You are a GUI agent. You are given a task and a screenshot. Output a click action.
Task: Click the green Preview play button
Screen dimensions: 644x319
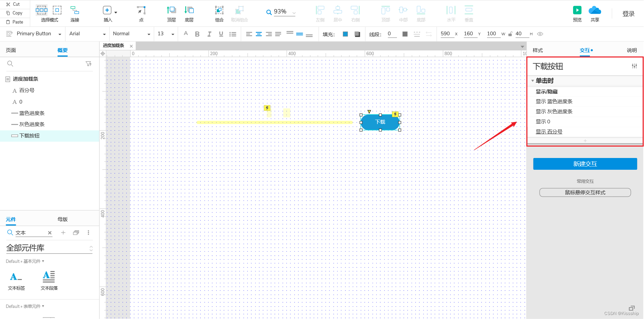point(577,10)
